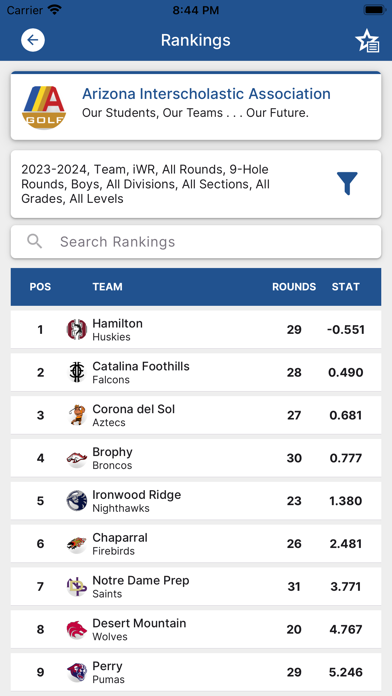Viewport: 392px width, 696px height.
Task: Expand the 2023-2024 filter summary card
Action: [x=196, y=184]
